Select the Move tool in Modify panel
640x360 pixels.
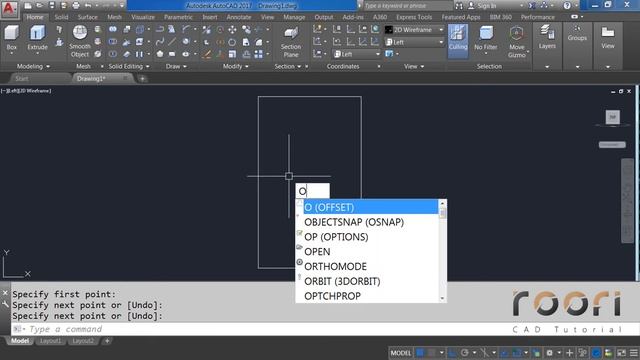click(232, 30)
